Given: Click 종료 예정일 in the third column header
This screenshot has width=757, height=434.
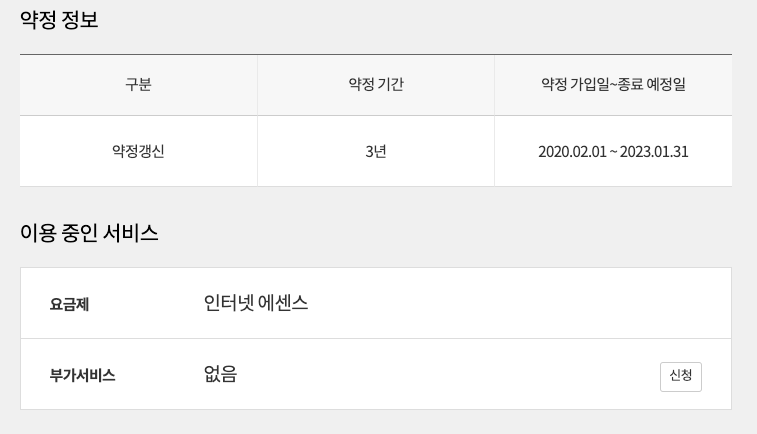Looking at the screenshot, I should pos(651,85).
